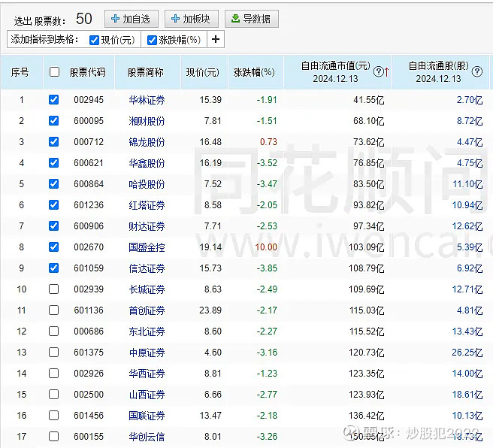Check the checkbox for 山西证券
Screen dimensions: 493x448
54,394
